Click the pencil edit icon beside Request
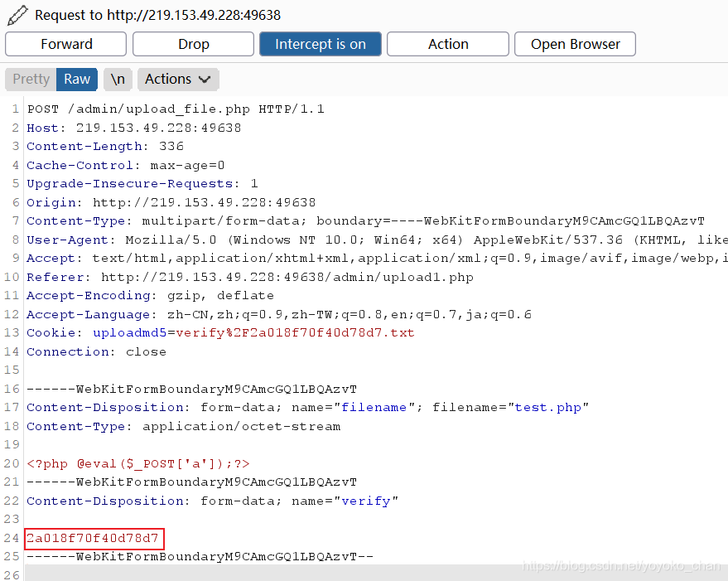The height and width of the screenshot is (581, 728). coord(17,16)
